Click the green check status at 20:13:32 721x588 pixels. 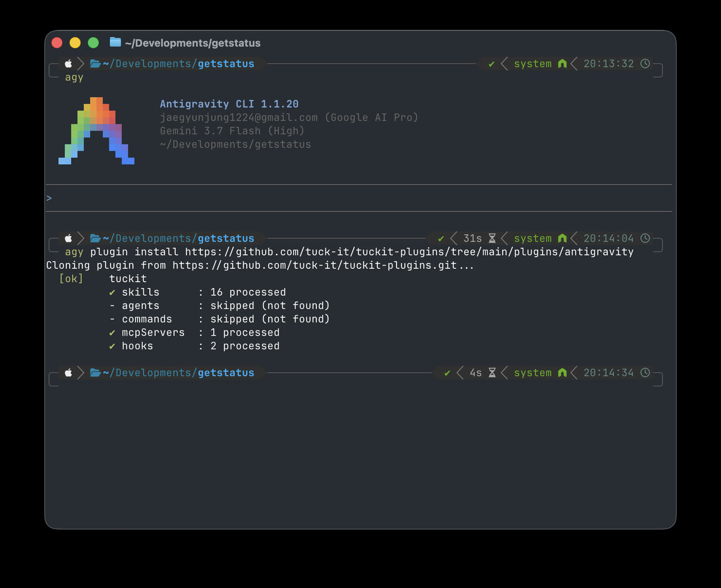pos(491,64)
